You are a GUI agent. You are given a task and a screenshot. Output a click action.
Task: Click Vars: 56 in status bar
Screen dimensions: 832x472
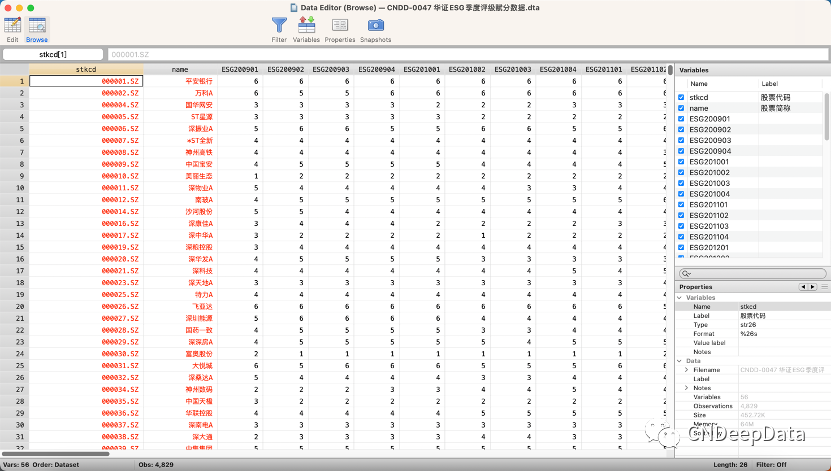point(16,465)
